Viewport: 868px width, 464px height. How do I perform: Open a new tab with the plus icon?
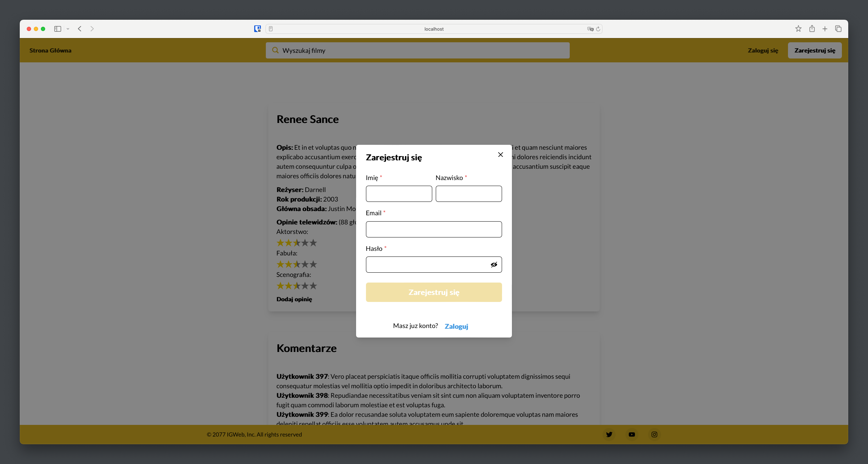pos(825,29)
